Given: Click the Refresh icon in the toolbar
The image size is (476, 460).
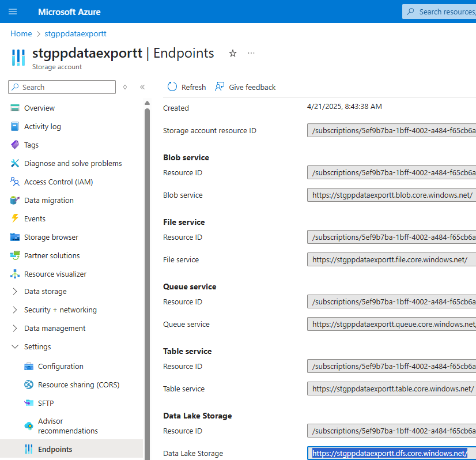Looking at the screenshot, I should (x=172, y=87).
